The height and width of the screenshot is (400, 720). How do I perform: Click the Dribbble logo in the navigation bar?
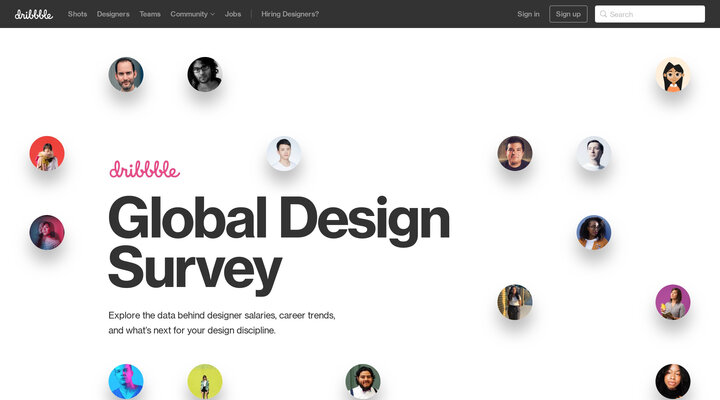(x=34, y=14)
